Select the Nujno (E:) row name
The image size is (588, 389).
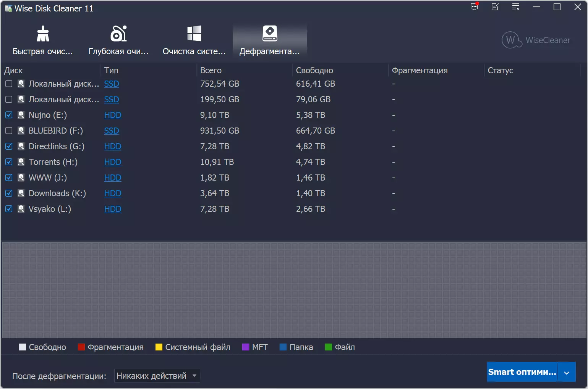[48, 115]
